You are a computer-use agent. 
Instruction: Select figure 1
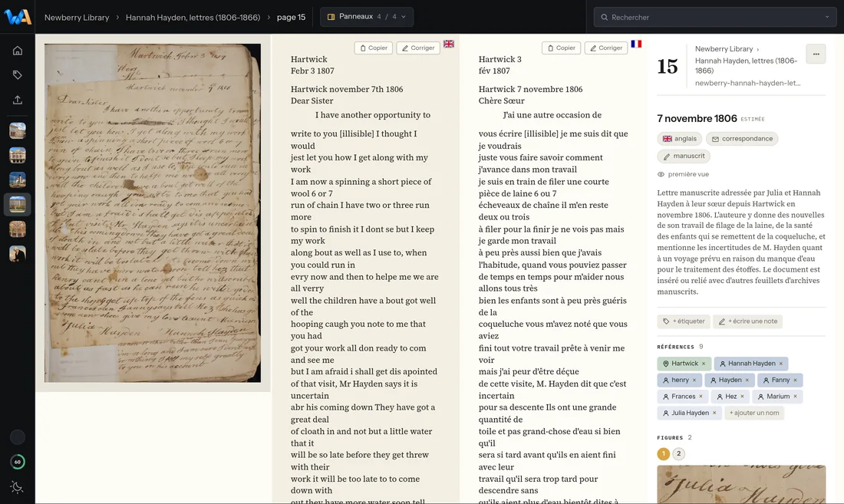[663, 454]
